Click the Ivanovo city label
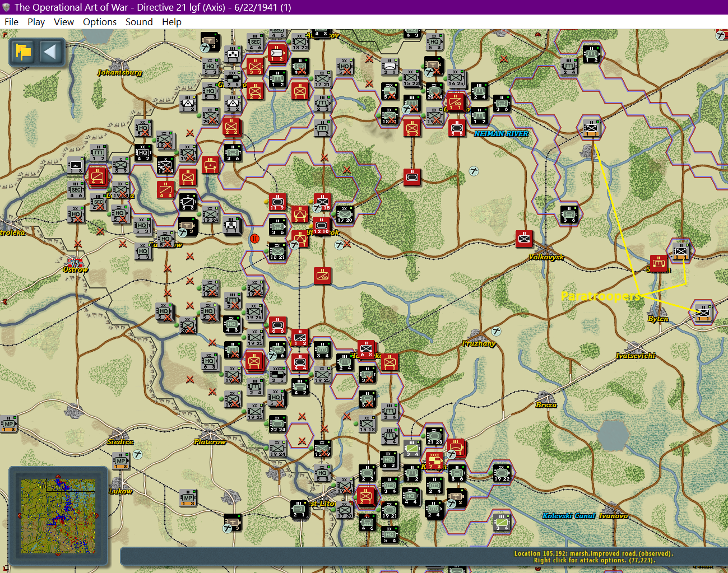Viewport: 728px width, 573px height. tap(614, 516)
